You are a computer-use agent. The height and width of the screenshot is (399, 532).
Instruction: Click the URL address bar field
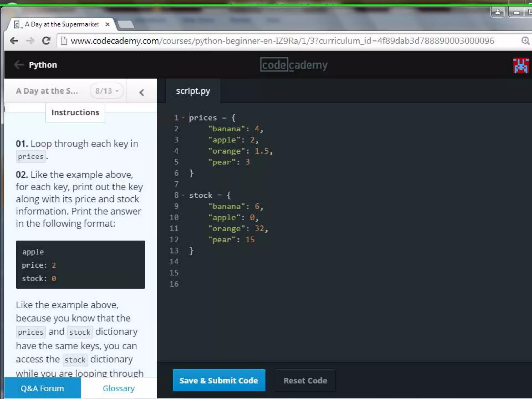tap(282, 41)
